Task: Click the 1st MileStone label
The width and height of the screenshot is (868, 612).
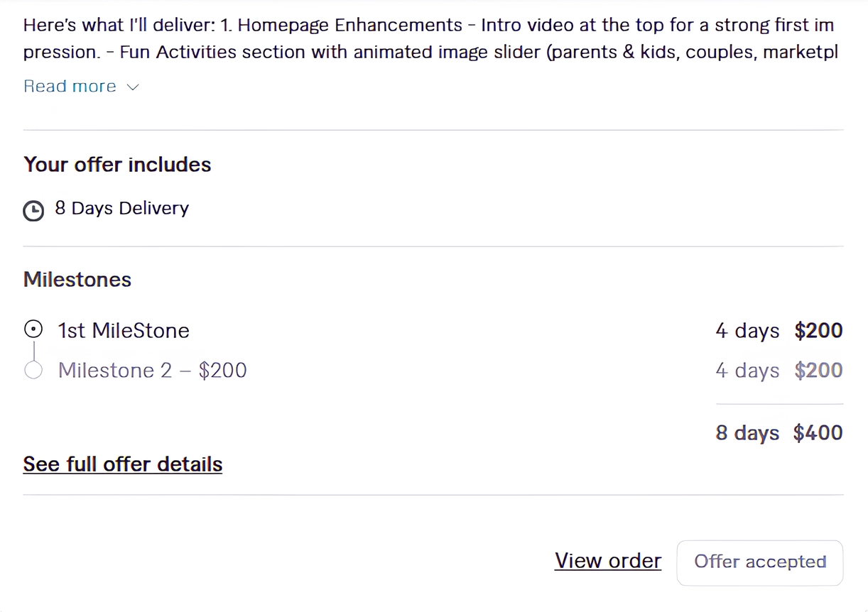Action: pos(124,330)
